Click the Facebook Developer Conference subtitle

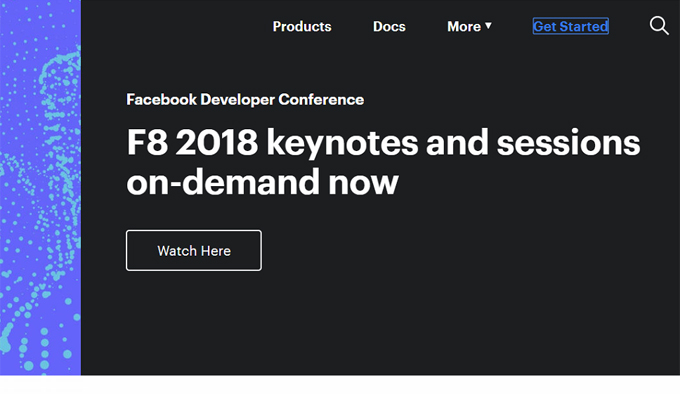[x=245, y=100]
